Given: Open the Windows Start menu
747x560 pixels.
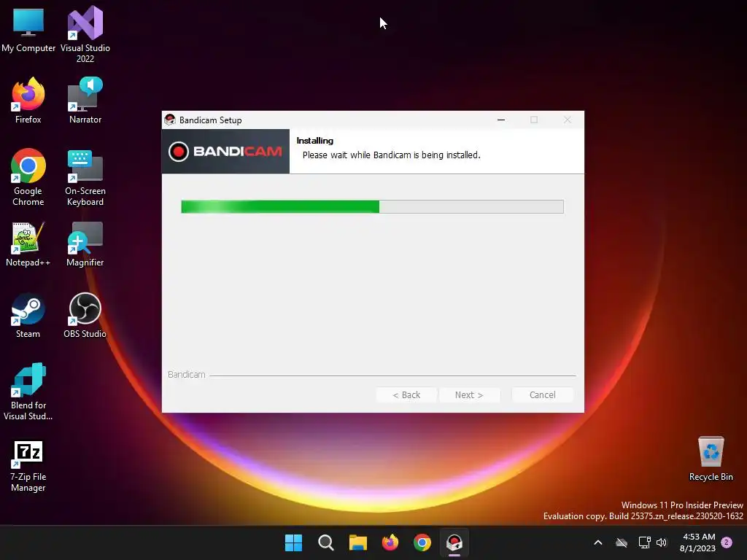Looking at the screenshot, I should [x=293, y=542].
